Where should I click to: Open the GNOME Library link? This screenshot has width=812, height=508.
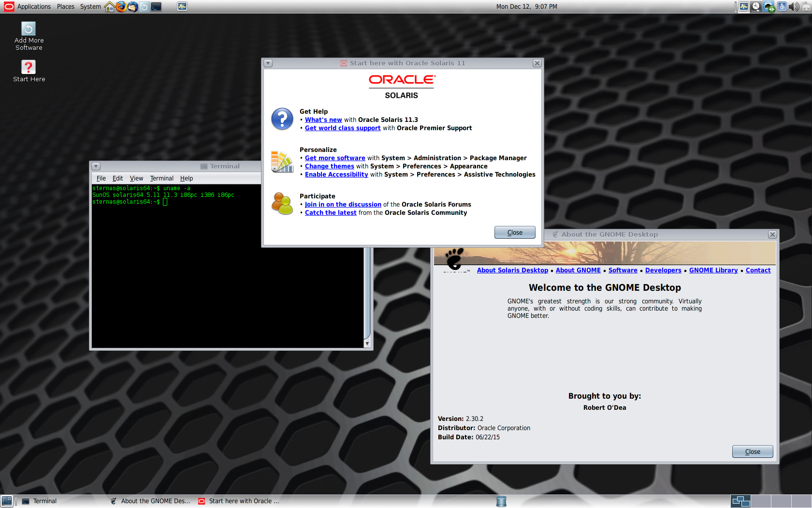pos(713,270)
